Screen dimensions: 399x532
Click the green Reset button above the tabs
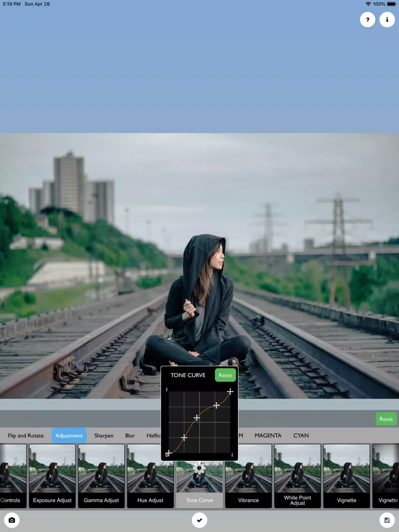[x=386, y=419]
